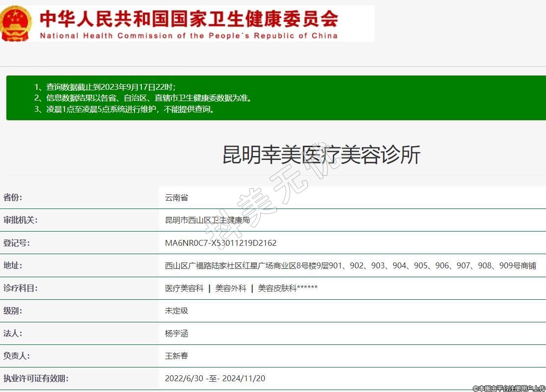Click the image upload attribution footer text
This screenshot has height=392, width=546.
click(509, 388)
